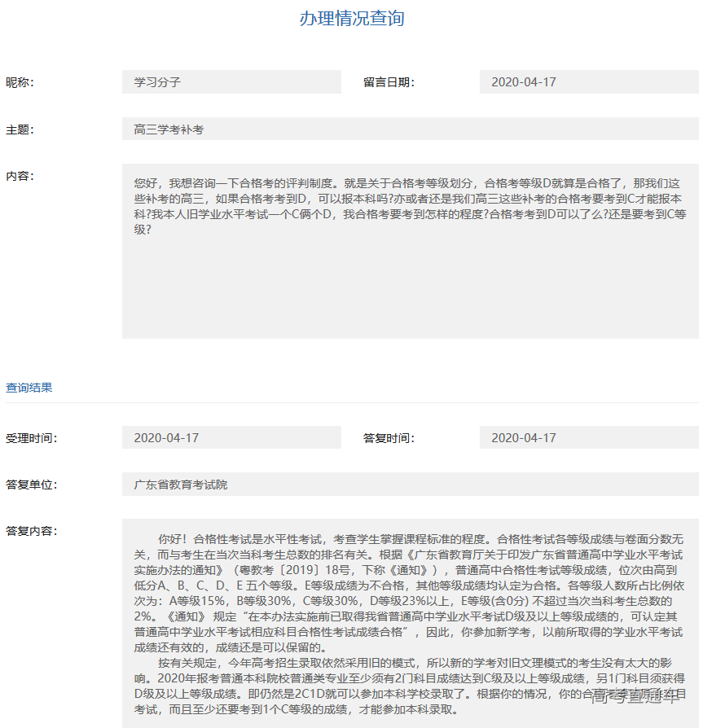This screenshot has height=728, width=703.
Task: Click the 答复单位 label
Action: pyautogui.click(x=31, y=484)
